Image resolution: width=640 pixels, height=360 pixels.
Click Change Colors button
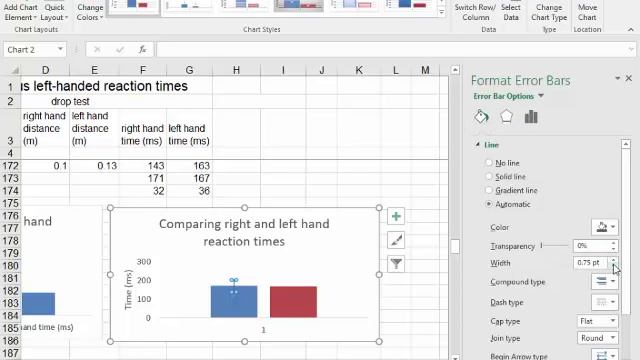(90, 12)
